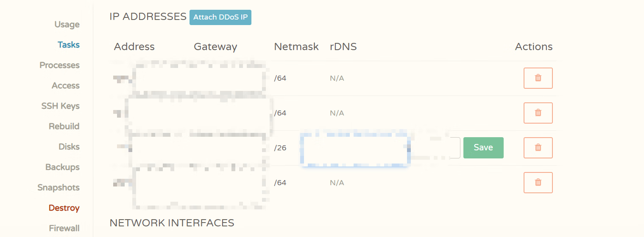Click the Attach DDoS IP button
Viewport: 644px width, 237px height.
(x=220, y=17)
